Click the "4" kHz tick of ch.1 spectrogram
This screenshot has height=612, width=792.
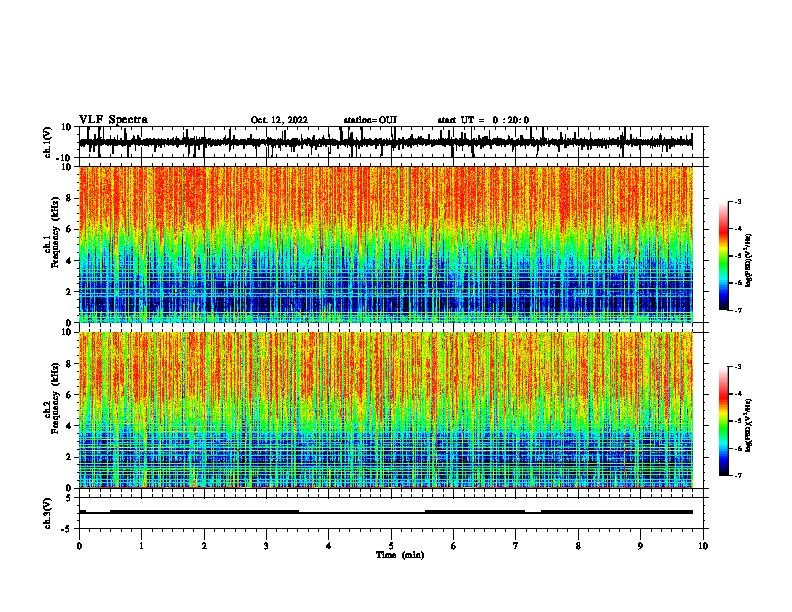(x=70, y=261)
